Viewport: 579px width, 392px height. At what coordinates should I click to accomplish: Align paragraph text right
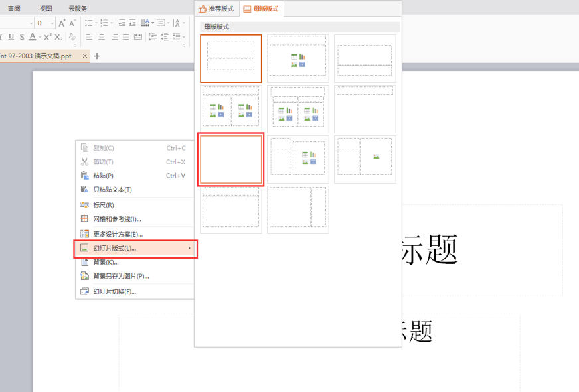point(114,37)
